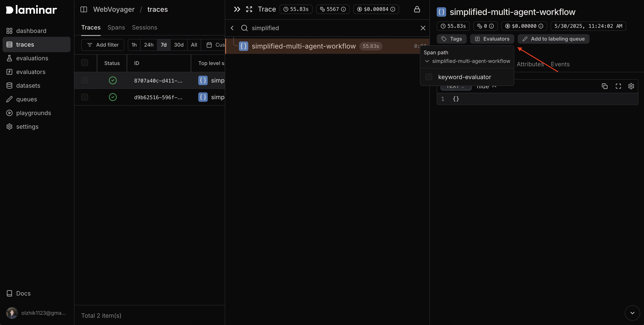Image resolution: width=644 pixels, height=325 pixels.
Task: Open the Tags button on the span
Action: 451,39
